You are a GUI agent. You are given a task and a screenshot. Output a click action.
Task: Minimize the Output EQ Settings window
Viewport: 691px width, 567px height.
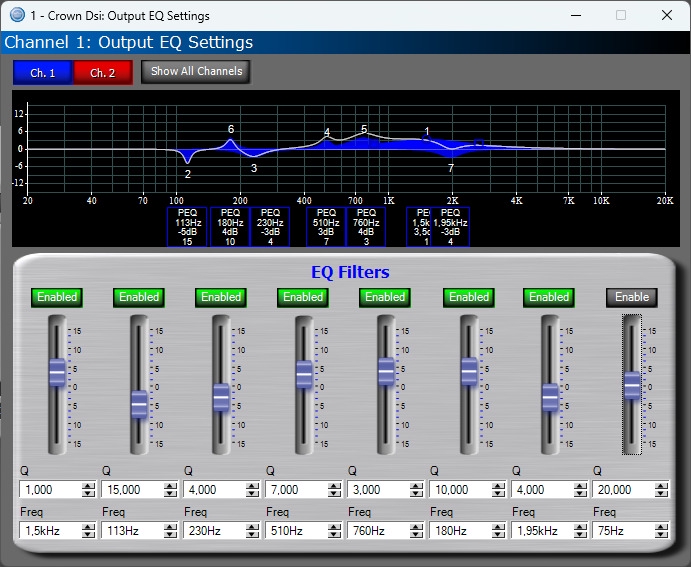point(576,15)
